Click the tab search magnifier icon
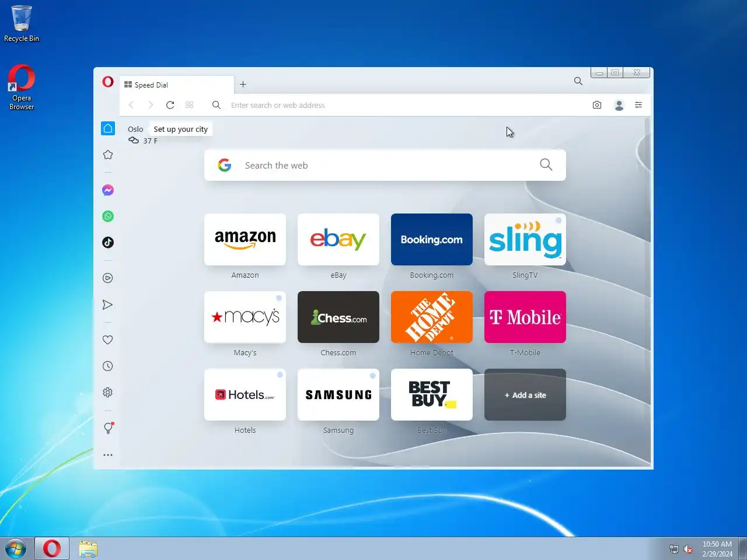This screenshot has width=747, height=560. pos(578,81)
